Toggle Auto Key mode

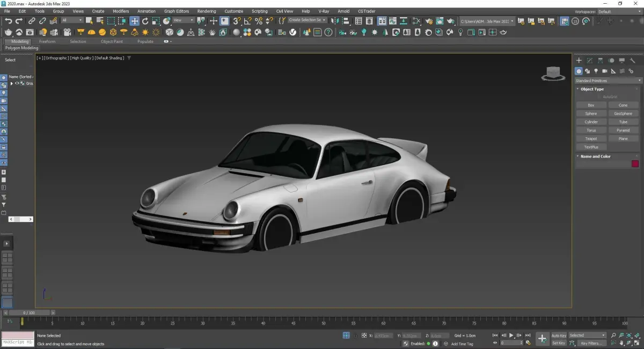click(559, 336)
